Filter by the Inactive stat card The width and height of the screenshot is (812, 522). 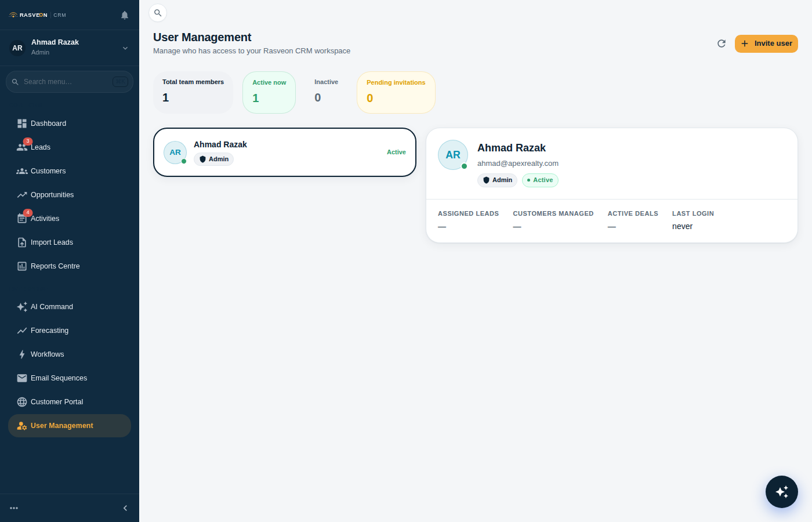(x=326, y=92)
